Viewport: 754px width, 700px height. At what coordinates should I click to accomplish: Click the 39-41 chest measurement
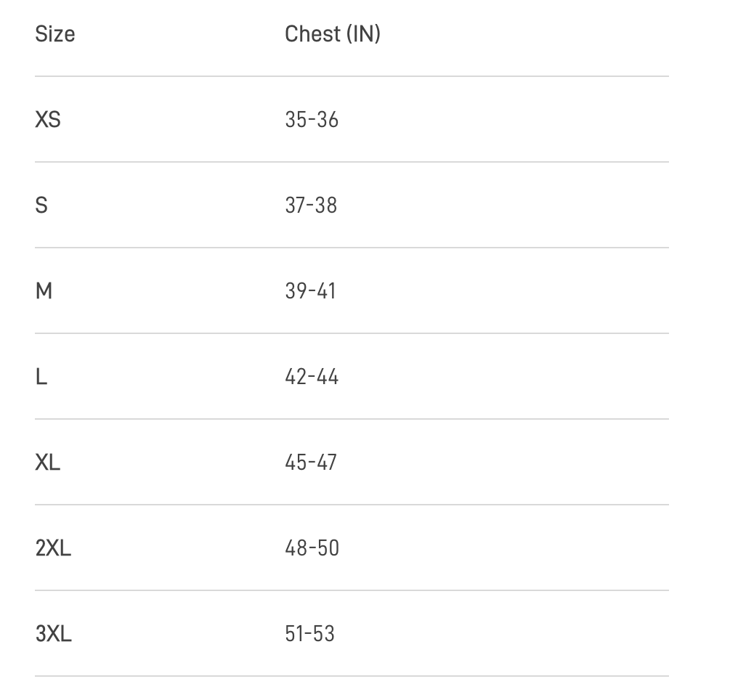[x=311, y=291]
